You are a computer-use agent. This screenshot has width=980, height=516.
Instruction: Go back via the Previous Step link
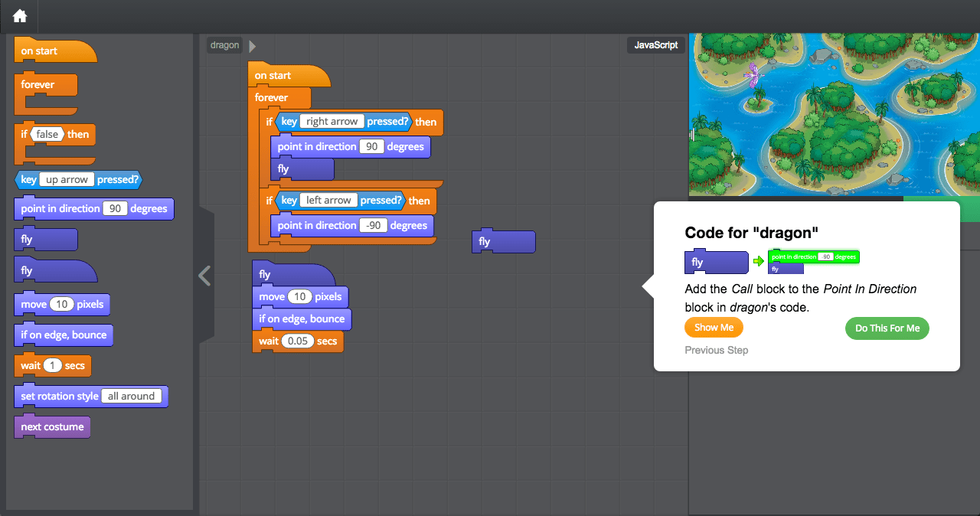pos(716,350)
